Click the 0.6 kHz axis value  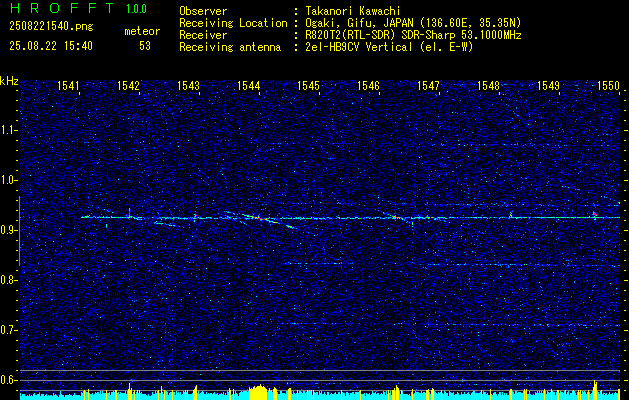click(9, 380)
